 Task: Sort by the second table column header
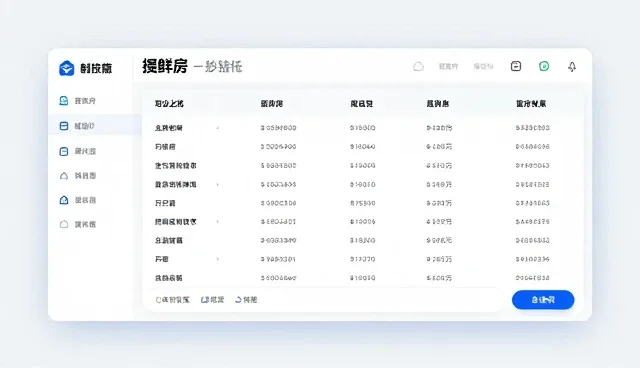[272, 104]
